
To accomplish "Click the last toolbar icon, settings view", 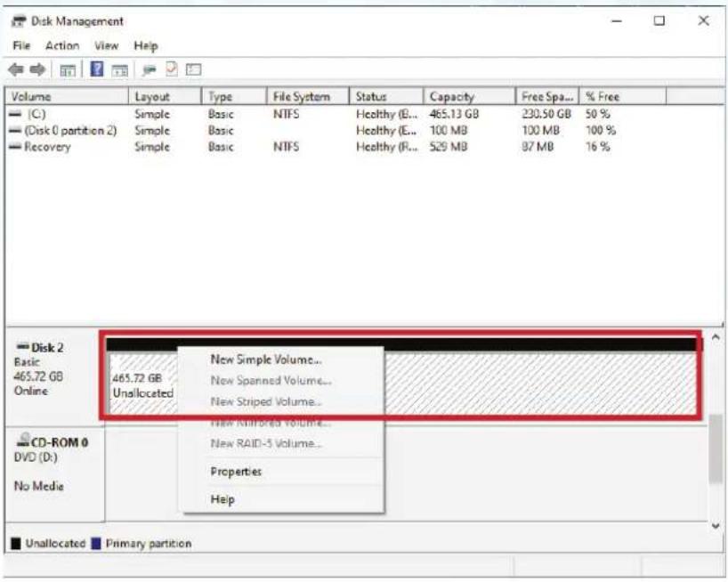I will click(x=194, y=69).
